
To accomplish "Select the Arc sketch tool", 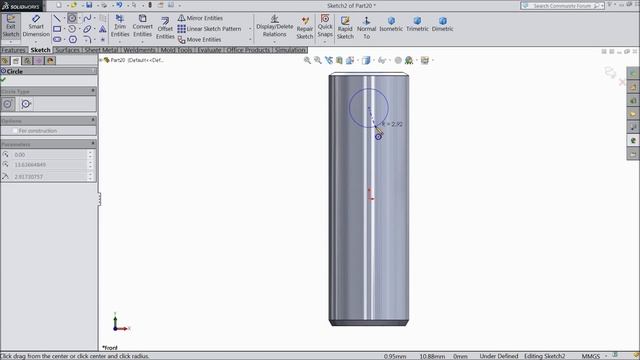I will pos(72,29).
